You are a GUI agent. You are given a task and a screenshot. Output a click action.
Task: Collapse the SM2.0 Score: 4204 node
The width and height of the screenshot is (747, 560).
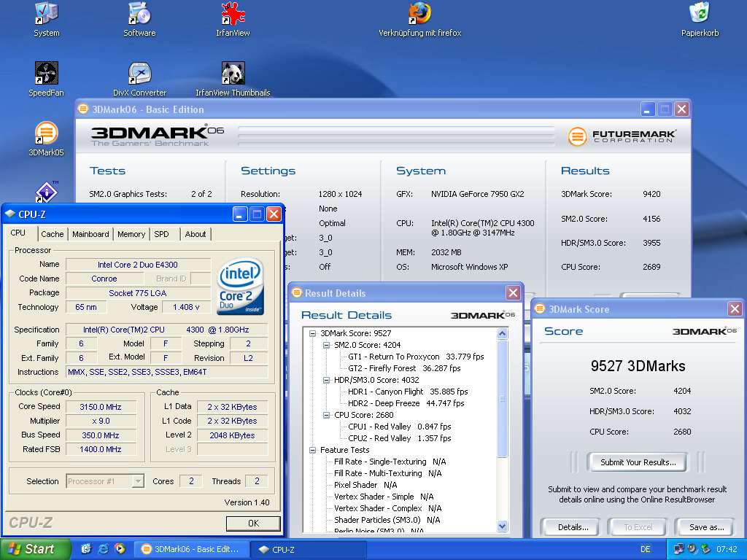coord(326,345)
